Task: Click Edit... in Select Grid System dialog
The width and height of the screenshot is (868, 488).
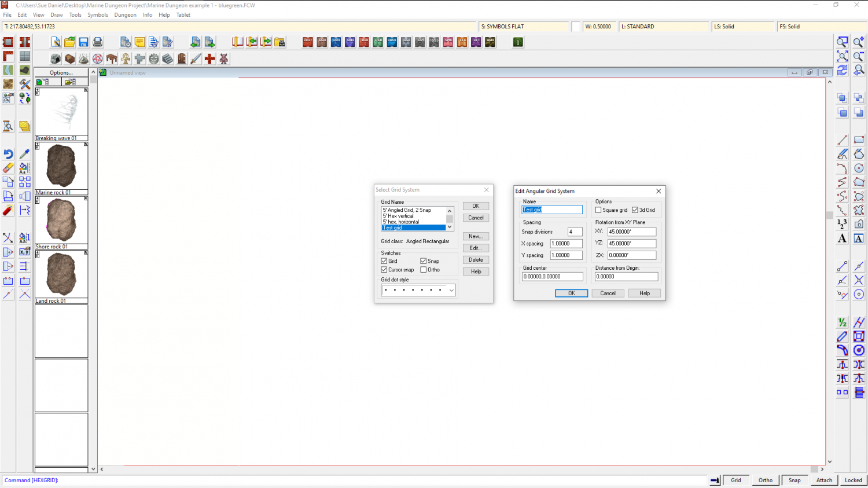Action: click(x=476, y=248)
